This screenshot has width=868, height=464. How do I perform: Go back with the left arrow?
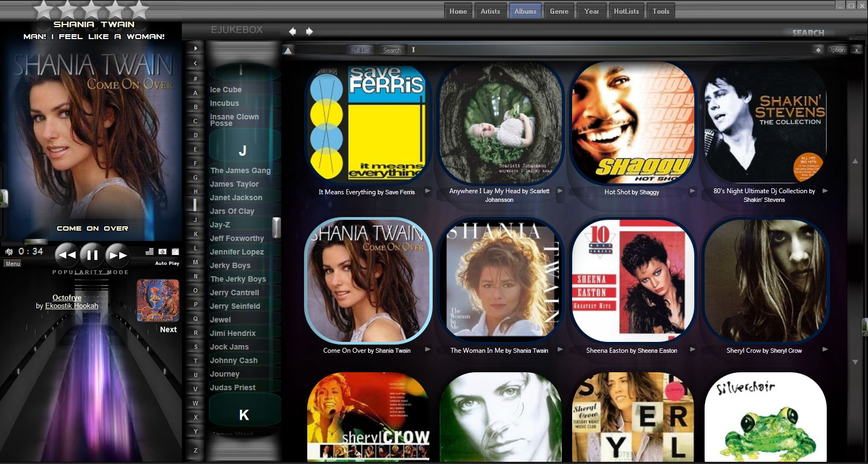pyautogui.click(x=293, y=31)
